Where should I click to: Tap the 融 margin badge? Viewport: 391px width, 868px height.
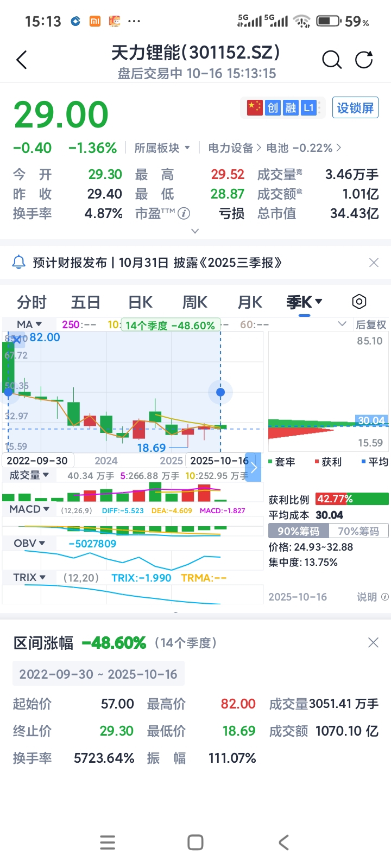(x=291, y=107)
